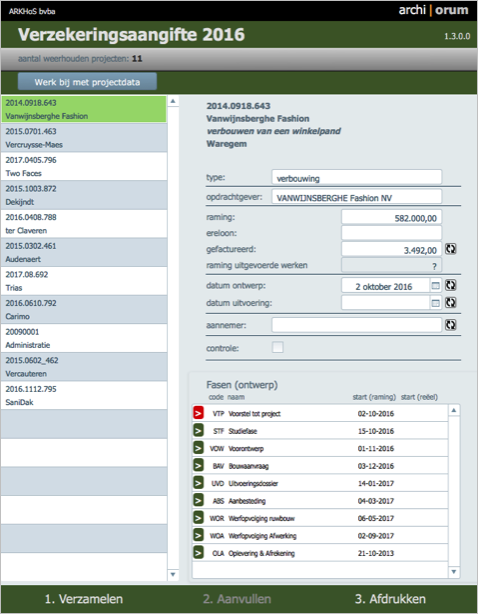Viewport: 478px width, 614px height.
Task: Select project 20090001 Administratie
Action: click(x=84, y=338)
